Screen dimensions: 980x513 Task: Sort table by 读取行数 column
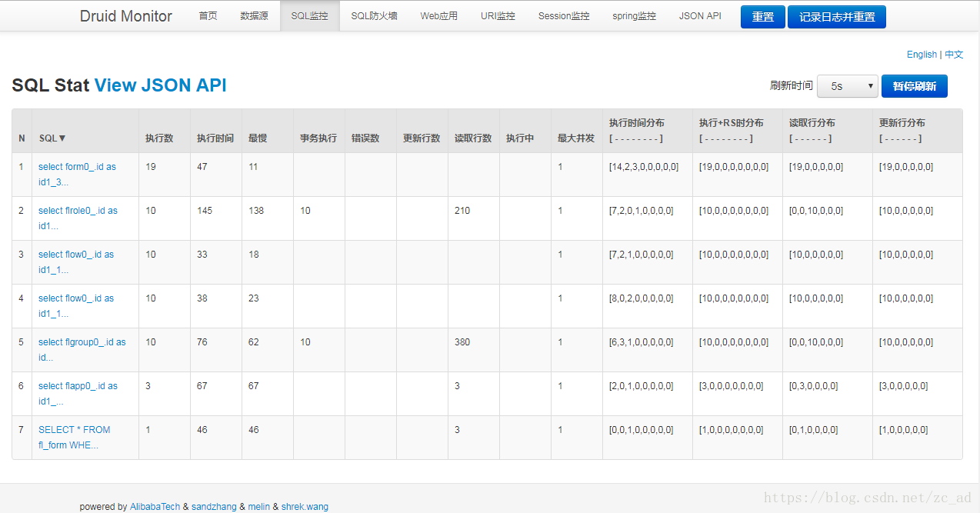(x=473, y=138)
